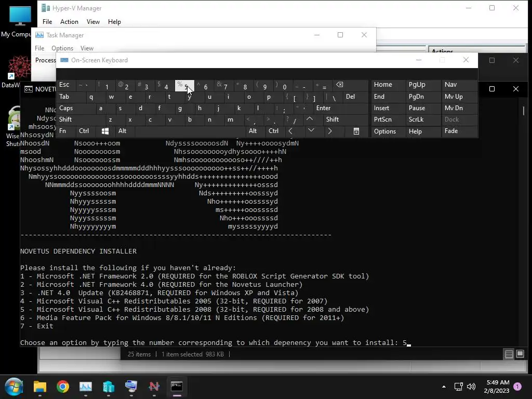The width and height of the screenshot is (532, 399).
Task: Open network status tray icon
Action: click(458, 387)
